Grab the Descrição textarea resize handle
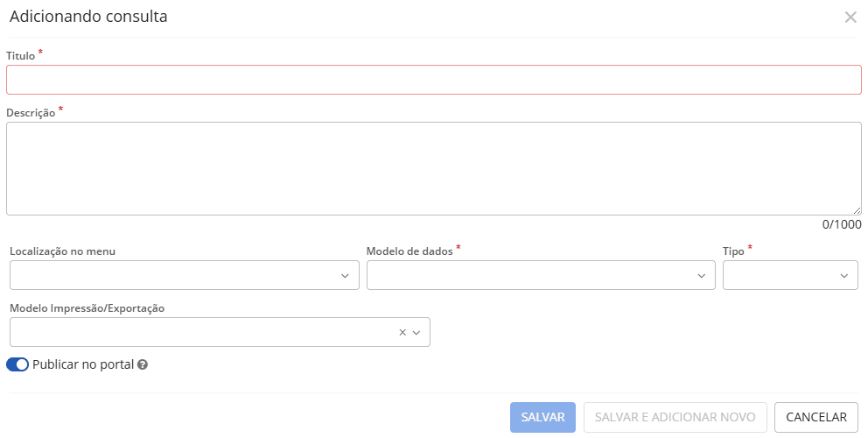Screen dimensions: 868x438 pos(857,211)
